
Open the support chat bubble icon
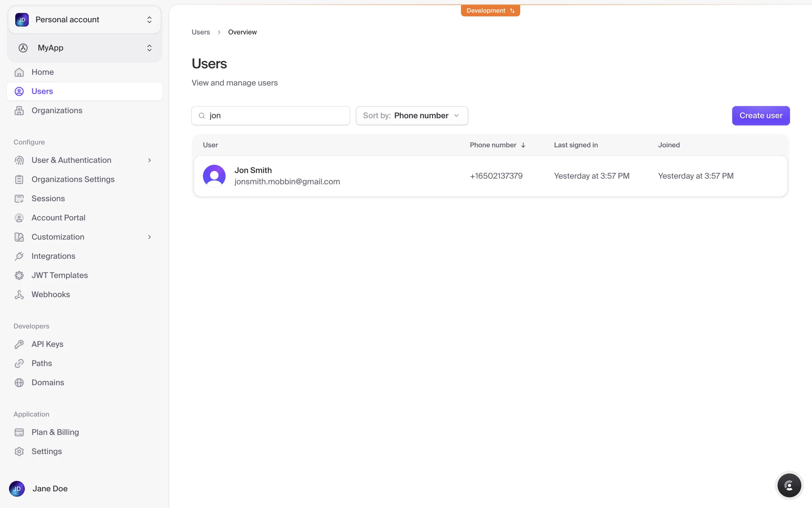(789, 486)
